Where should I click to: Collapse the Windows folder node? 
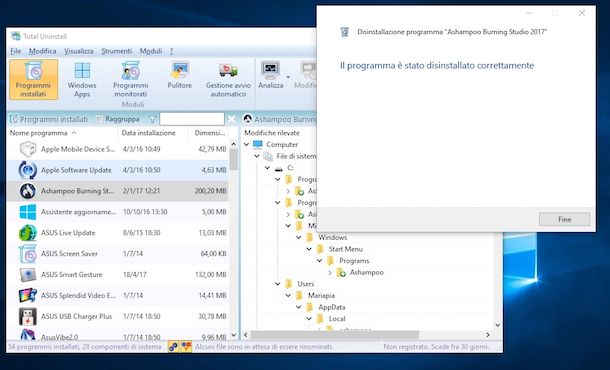(x=298, y=237)
